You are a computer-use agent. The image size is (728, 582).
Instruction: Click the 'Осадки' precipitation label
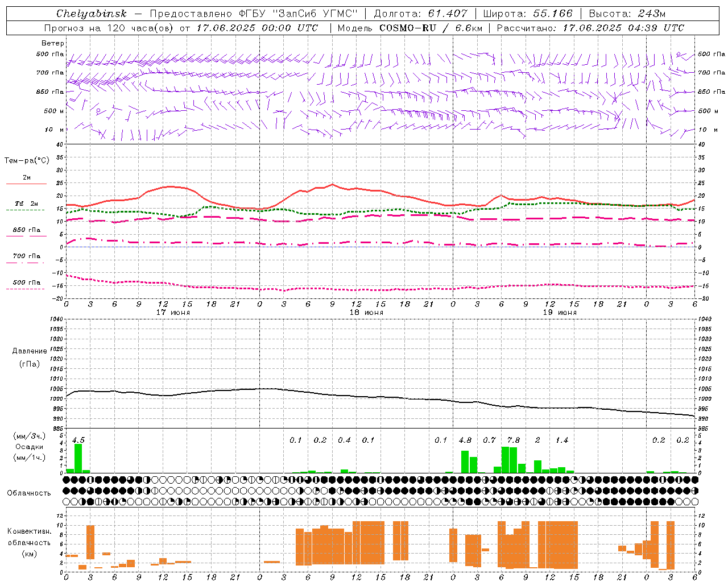click(30, 447)
